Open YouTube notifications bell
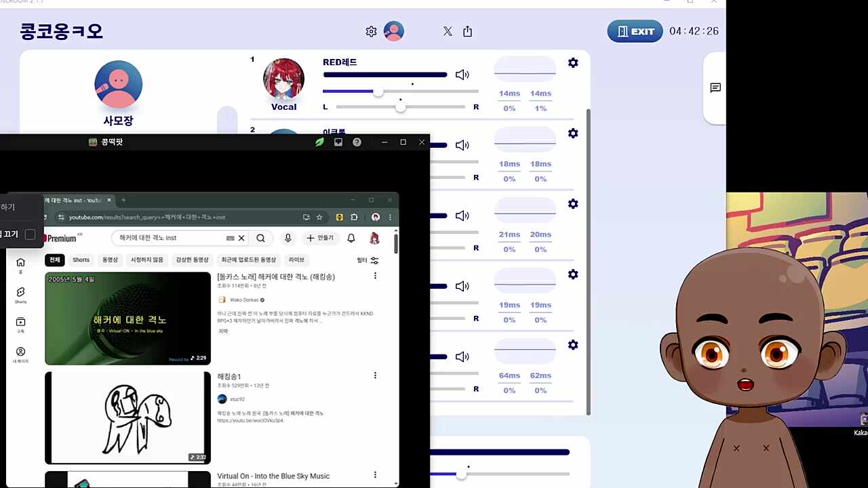 coord(351,238)
